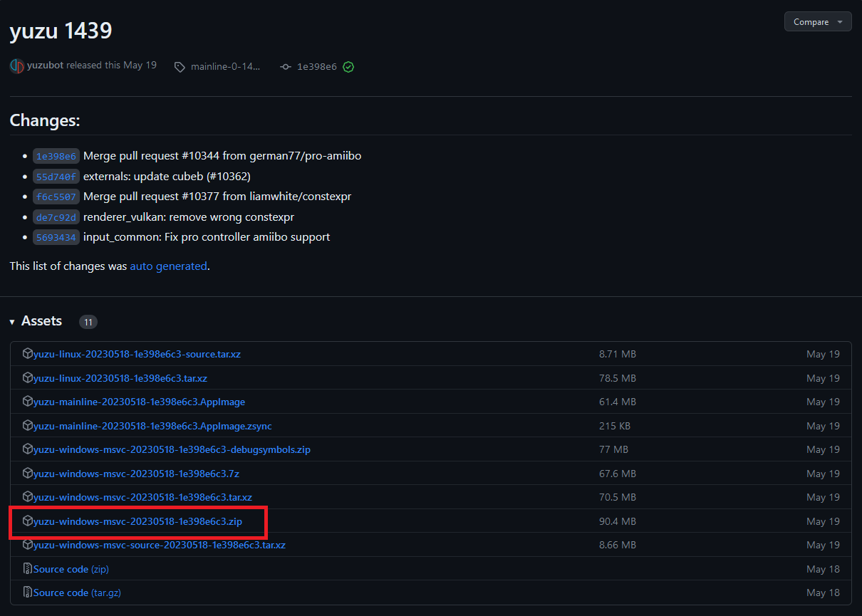Click package icon of debugsymbols.zip asset
The height and width of the screenshot is (616, 862).
click(28, 449)
